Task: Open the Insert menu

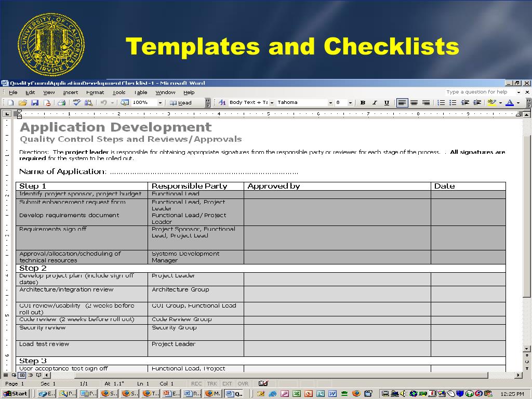Action: (x=70, y=92)
